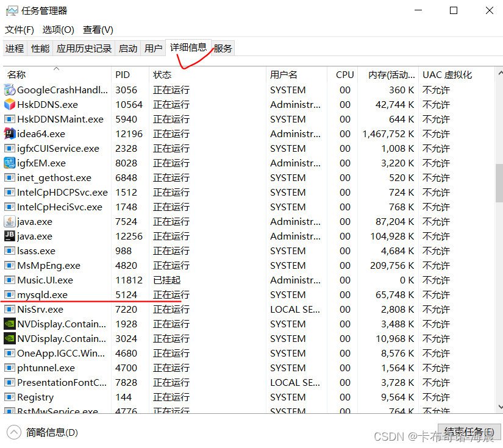Click the IntelCpHDCPSvc.exe process icon
Image resolution: width=503 pixels, height=448 pixels.
tap(10, 193)
